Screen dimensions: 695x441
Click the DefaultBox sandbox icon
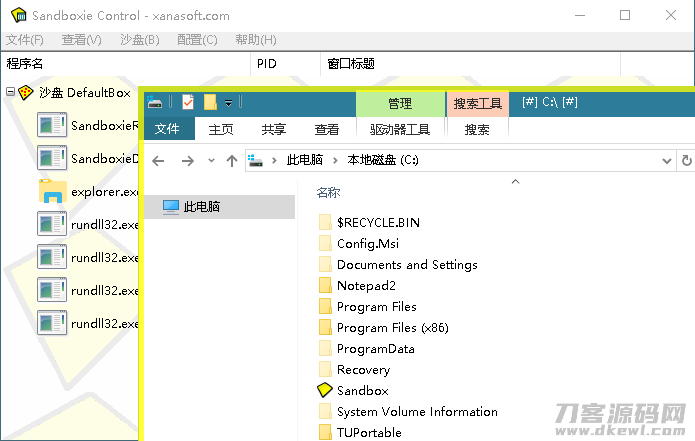pos(26,93)
